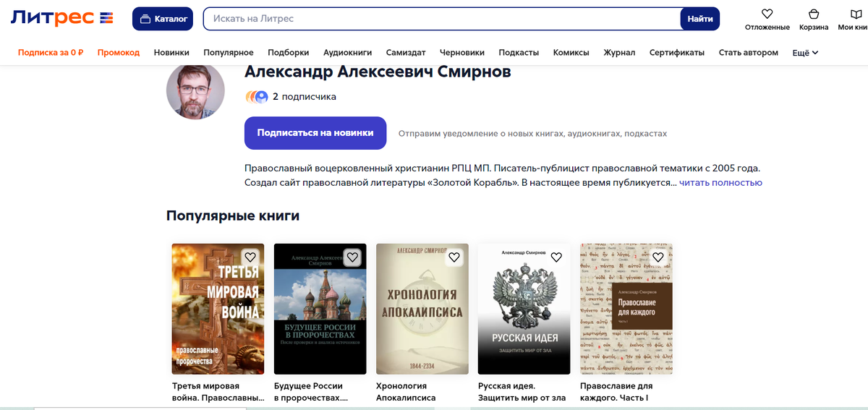
Task: Open the Литрес logo home link
Action: click(x=61, y=18)
